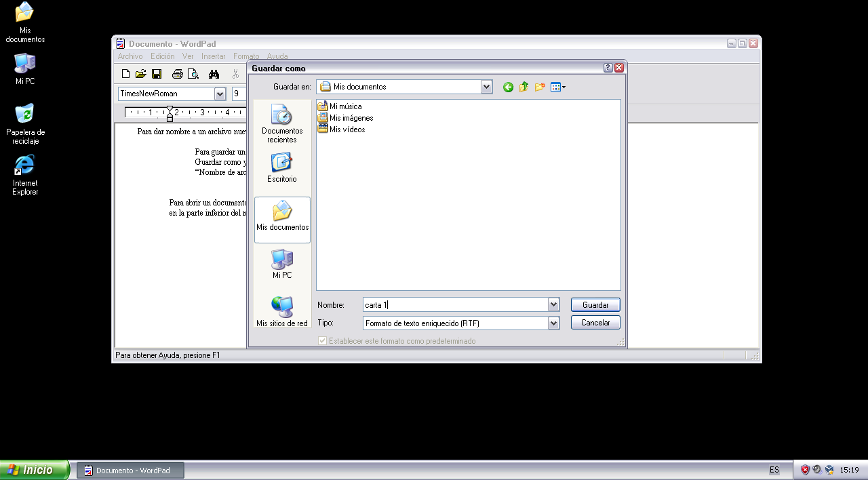The image size is (868, 480).
Task: Open Ayuda menu in WordPad
Action: [x=277, y=56]
